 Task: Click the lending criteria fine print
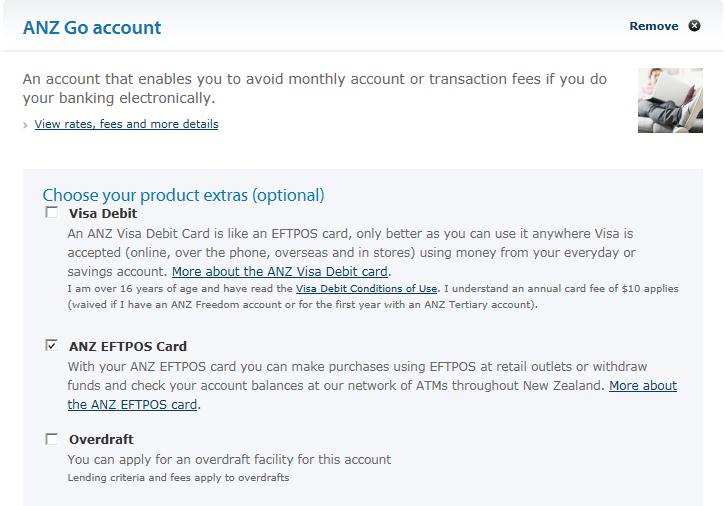(x=178, y=478)
